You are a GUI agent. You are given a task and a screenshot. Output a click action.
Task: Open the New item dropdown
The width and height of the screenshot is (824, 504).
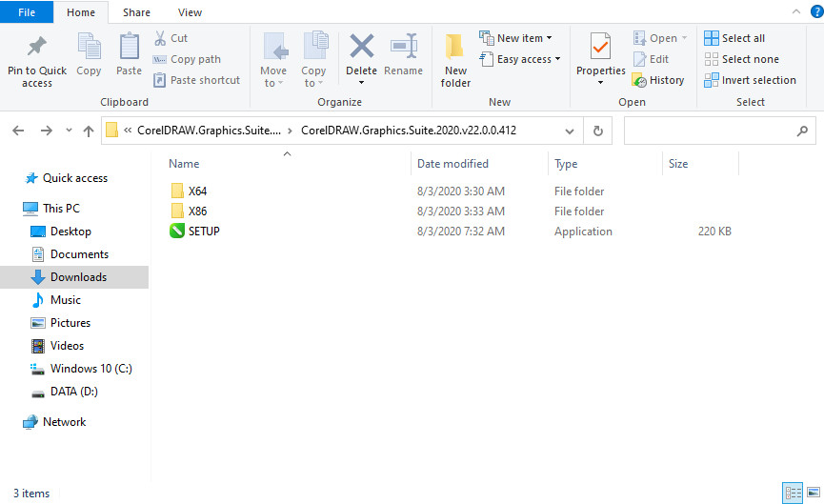tap(519, 38)
